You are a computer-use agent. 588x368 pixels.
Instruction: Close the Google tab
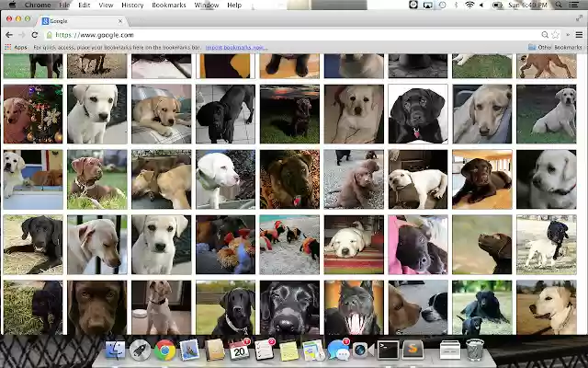pyautogui.click(x=120, y=21)
